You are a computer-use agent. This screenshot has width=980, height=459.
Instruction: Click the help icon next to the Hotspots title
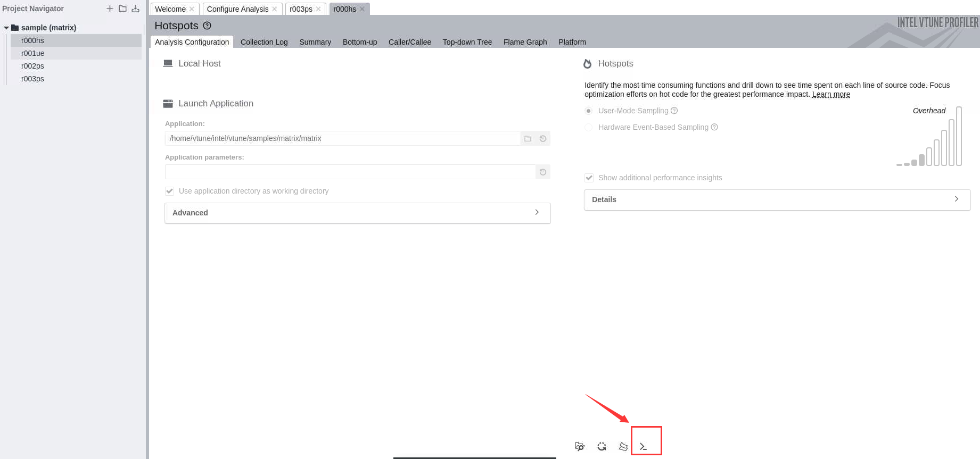(x=207, y=26)
